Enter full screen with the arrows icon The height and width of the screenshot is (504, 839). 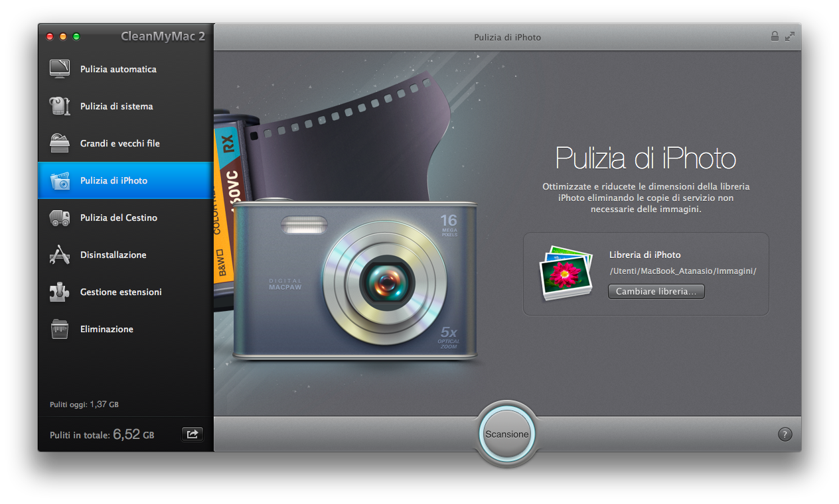click(789, 36)
